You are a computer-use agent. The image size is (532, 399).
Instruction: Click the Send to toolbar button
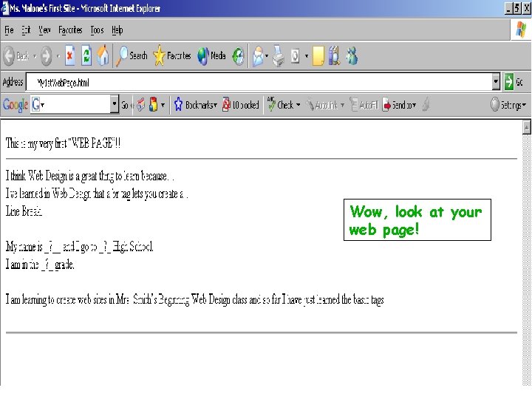tap(399, 105)
